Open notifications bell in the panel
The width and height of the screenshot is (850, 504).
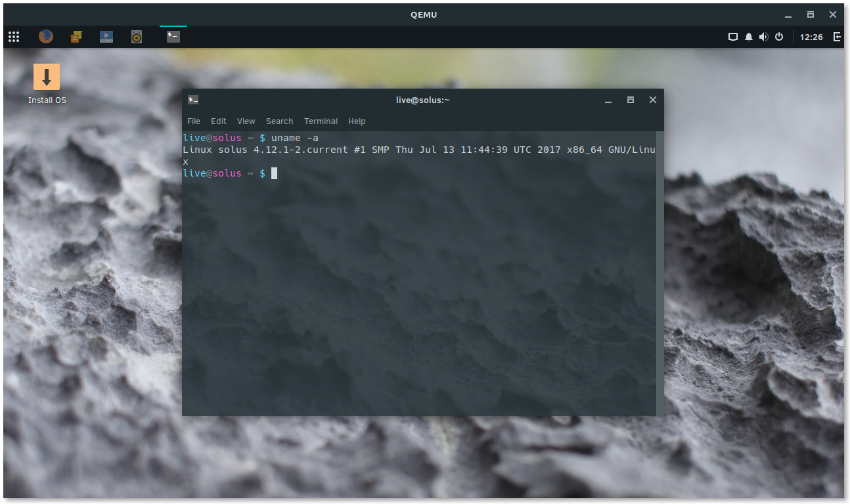pos(749,37)
